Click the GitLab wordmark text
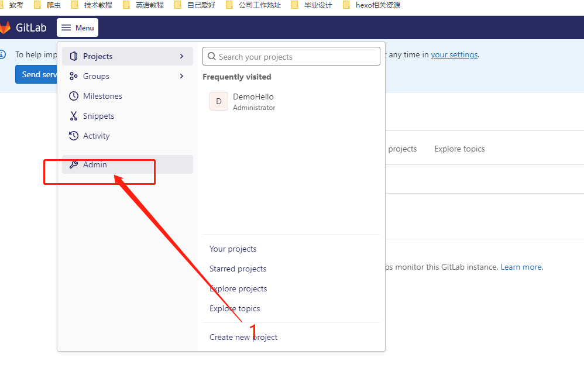Viewport: 584px width, 392px height. (x=31, y=27)
